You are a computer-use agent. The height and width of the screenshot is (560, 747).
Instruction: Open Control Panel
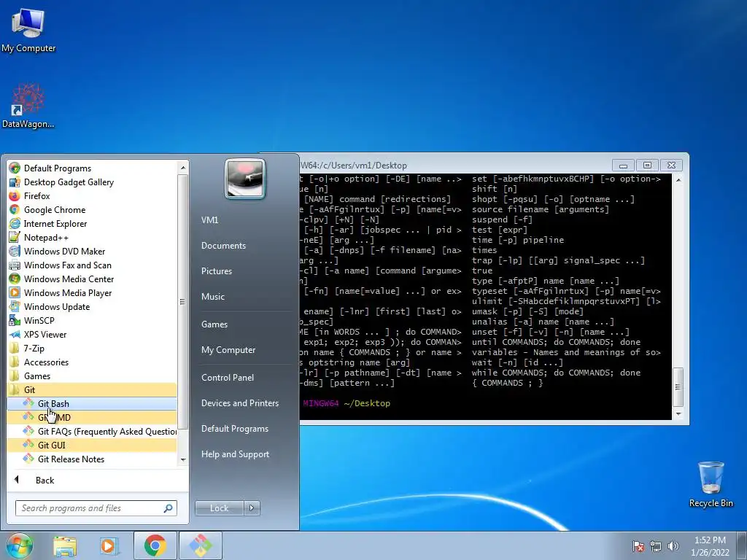[228, 377]
